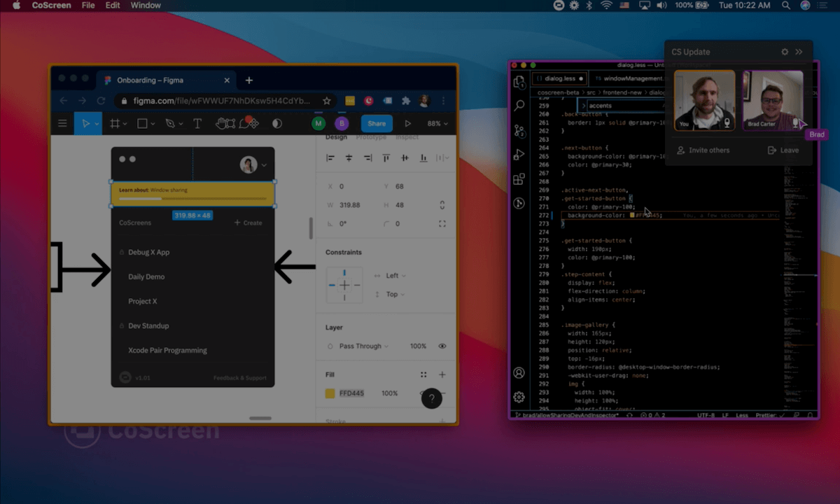The image size is (840, 504).
Task: Select the Text tool in Figma's toolbar
Action: click(197, 123)
